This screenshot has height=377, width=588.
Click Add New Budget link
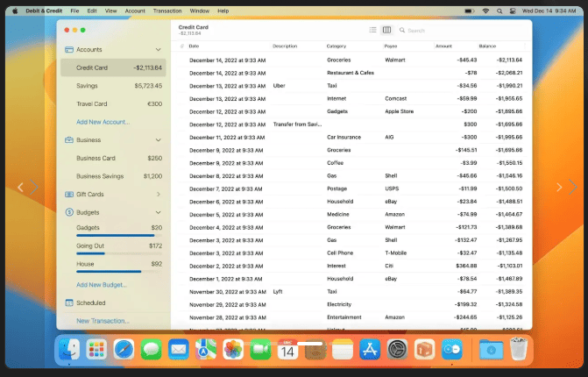[x=102, y=285]
